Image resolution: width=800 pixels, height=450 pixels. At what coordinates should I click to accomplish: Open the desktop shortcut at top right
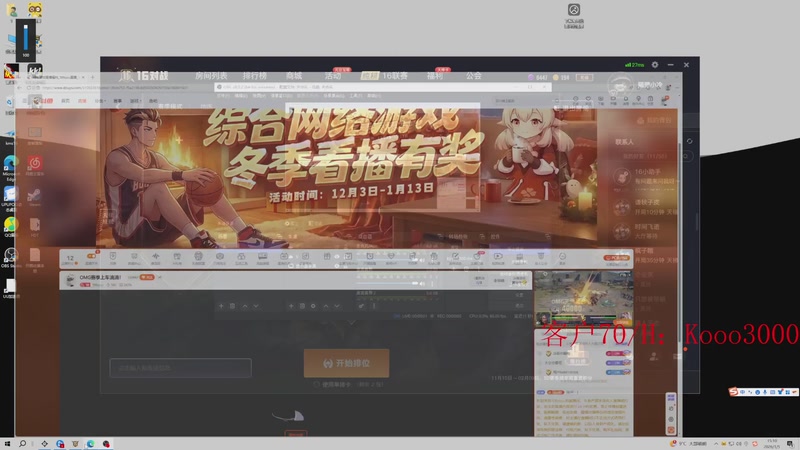click(574, 15)
